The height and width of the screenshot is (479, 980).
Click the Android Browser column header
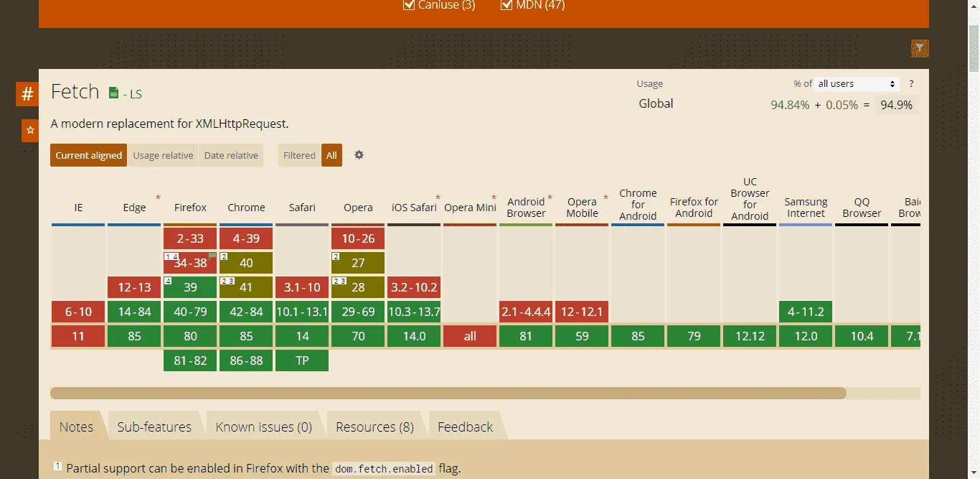(x=526, y=208)
